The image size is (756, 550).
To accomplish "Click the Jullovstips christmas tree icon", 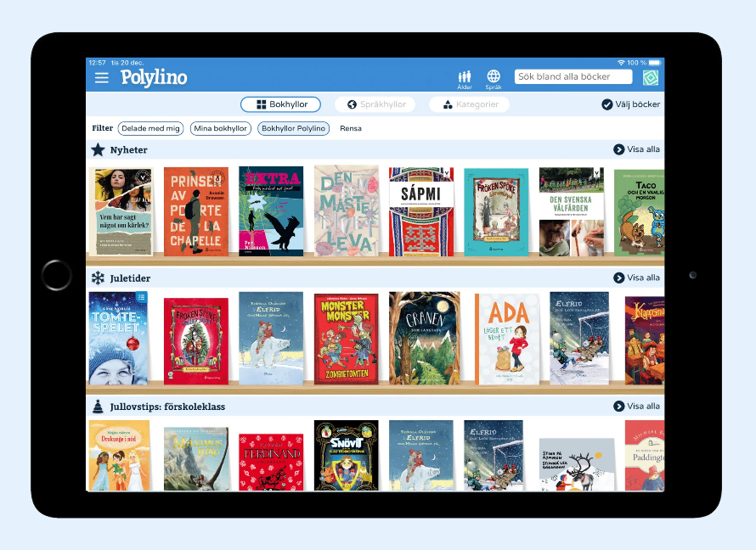I will click(98, 407).
